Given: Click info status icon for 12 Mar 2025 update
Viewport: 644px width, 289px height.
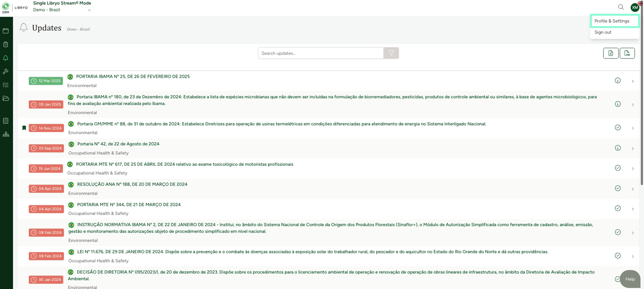Looking at the screenshot, I should (618, 81).
